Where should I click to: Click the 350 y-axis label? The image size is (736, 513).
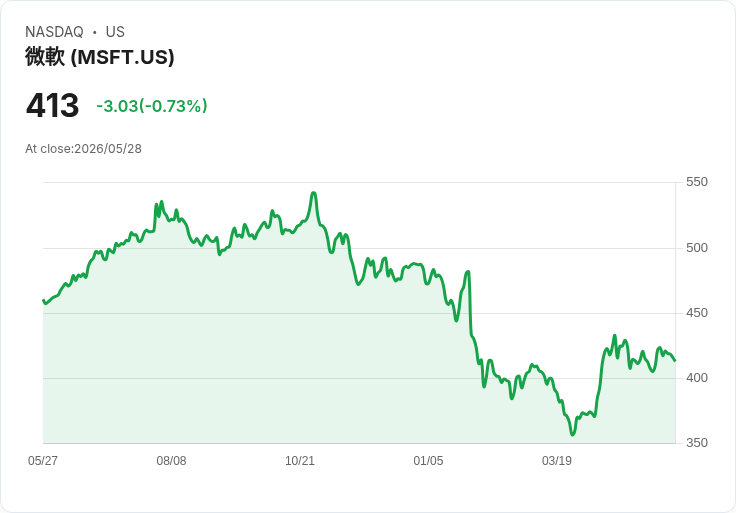(x=697, y=443)
